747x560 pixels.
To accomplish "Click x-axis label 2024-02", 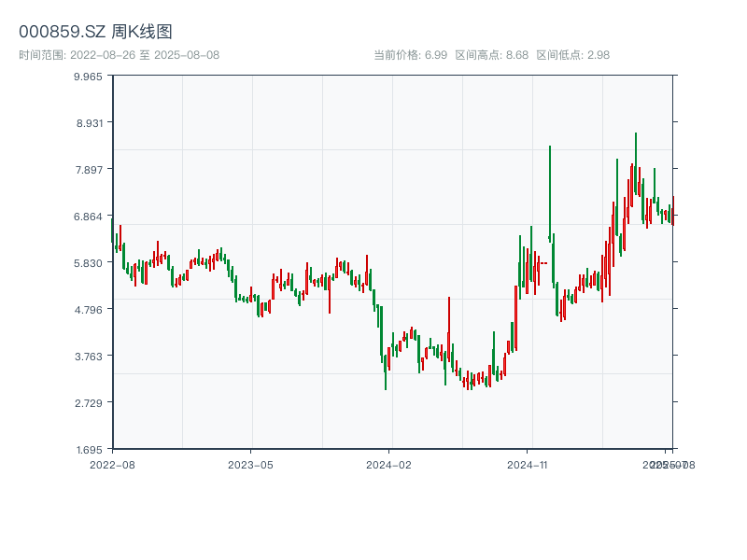I will tap(388, 465).
